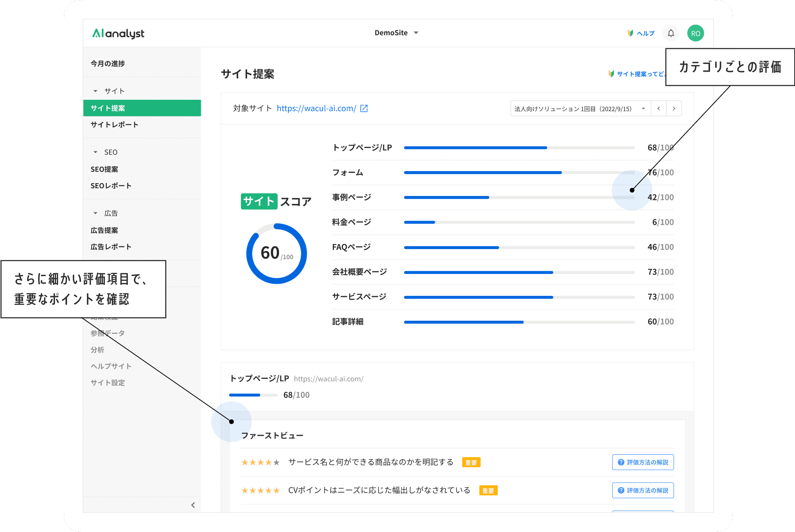Select the FAQページ category row label
The image size is (795, 532).
pos(352,247)
